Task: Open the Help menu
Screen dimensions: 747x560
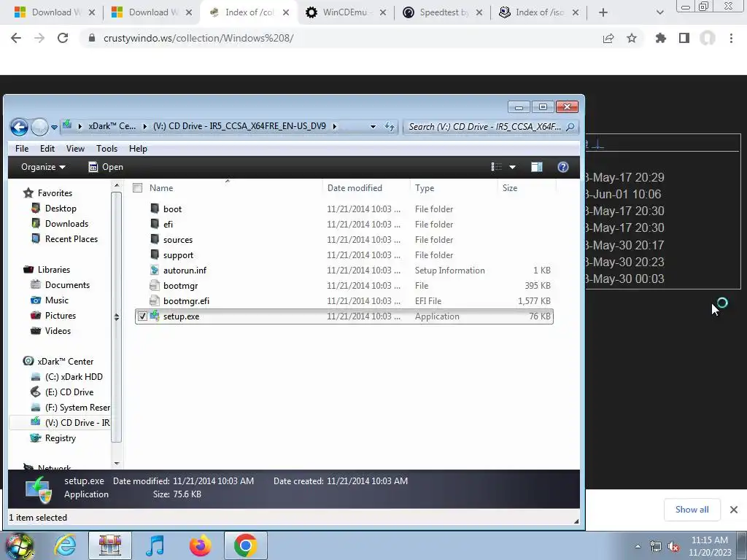Action: click(138, 149)
